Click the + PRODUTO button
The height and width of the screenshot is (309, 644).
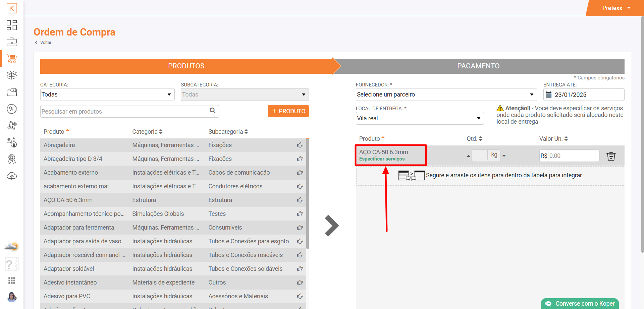point(288,111)
